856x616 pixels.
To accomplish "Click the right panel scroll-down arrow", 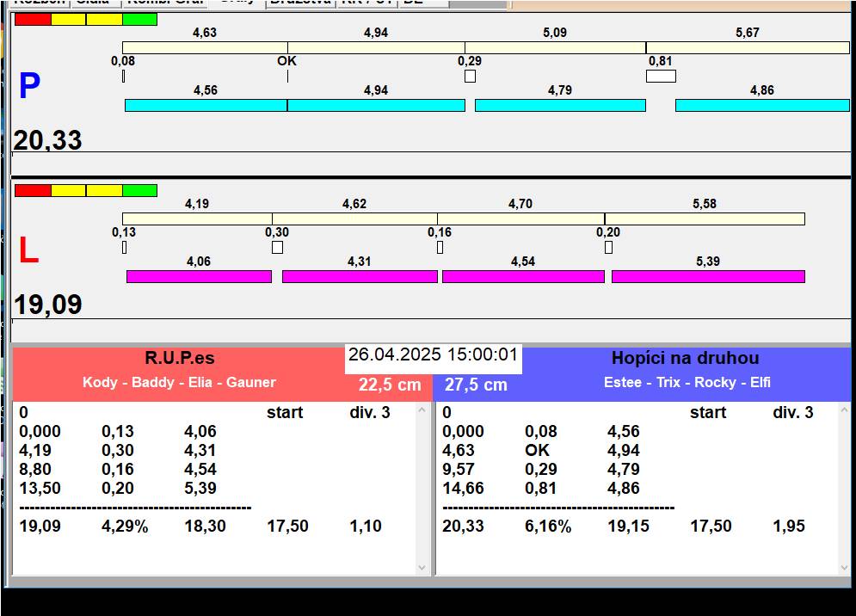I will pyautogui.click(x=845, y=568).
